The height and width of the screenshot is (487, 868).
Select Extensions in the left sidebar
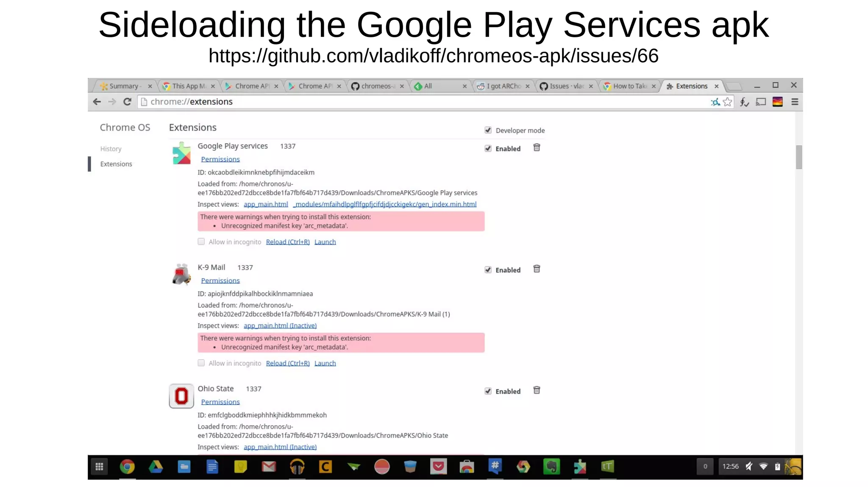click(x=116, y=164)
